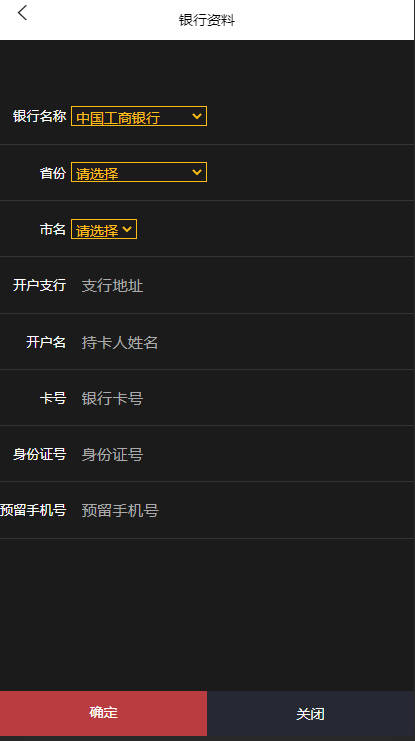The image size is (415, 741).
Task: Focus the 支行地址 branch address field
Action: pos(243,285)
